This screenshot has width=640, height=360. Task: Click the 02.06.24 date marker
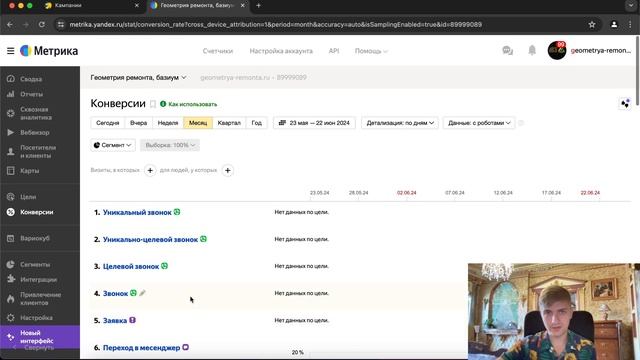[x=407, y=193]
